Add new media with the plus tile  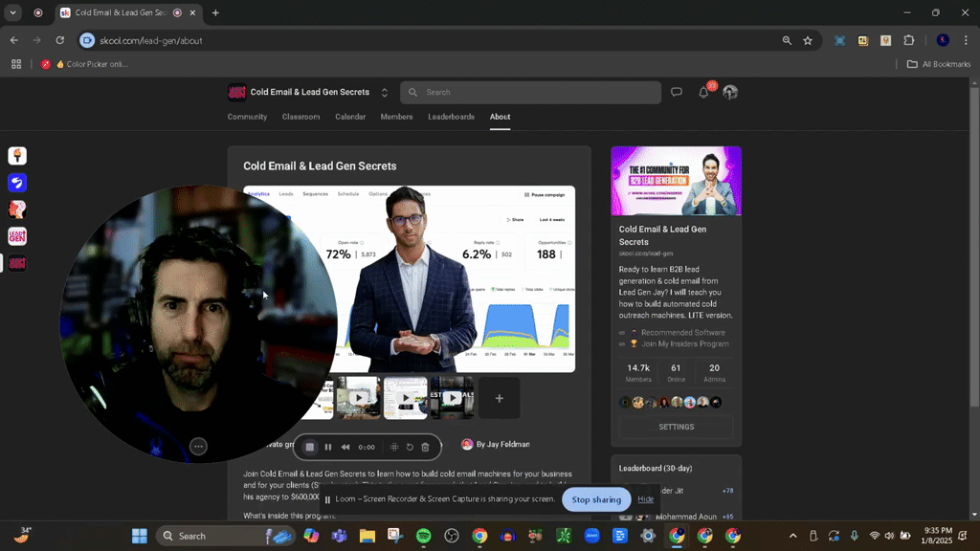tap(500, 398)
